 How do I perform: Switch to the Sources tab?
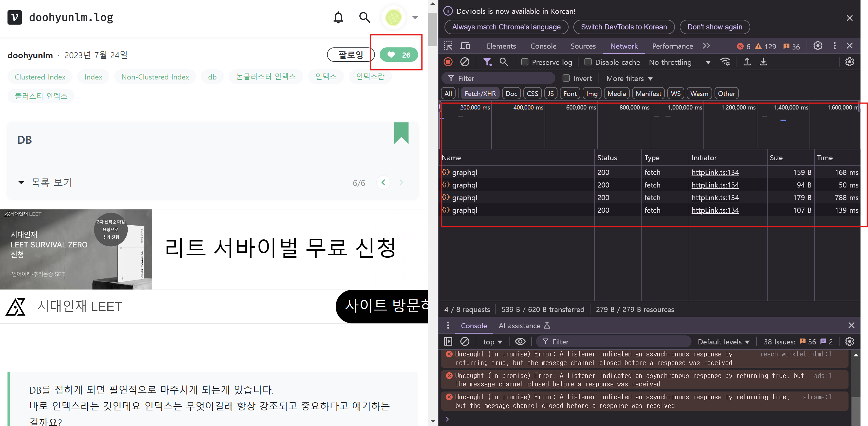pyautogui.click(x=583, y=46)
